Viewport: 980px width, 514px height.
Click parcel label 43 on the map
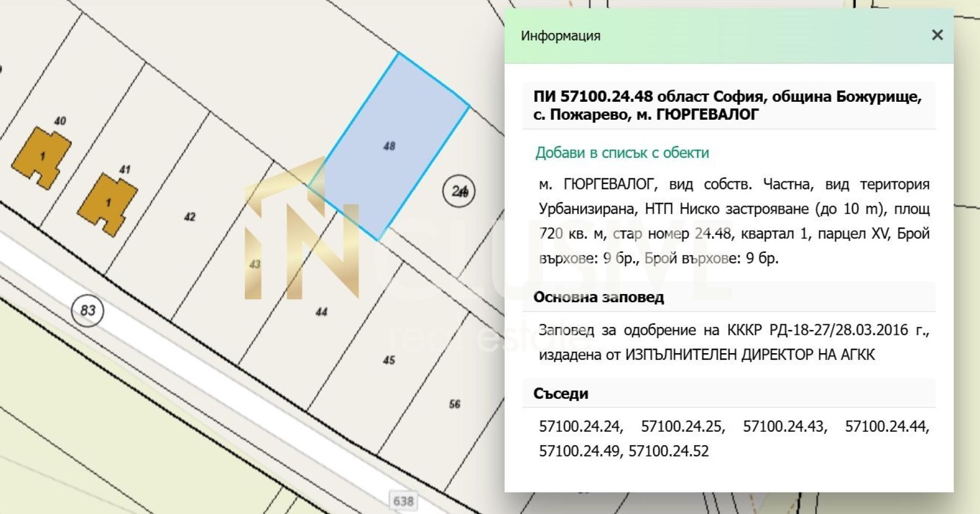pyautogui.click(x=255, y=264)
